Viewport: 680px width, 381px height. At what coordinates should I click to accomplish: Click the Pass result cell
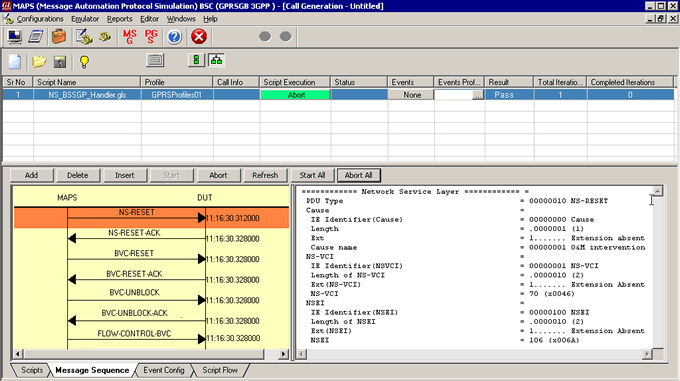coord(509,95)
